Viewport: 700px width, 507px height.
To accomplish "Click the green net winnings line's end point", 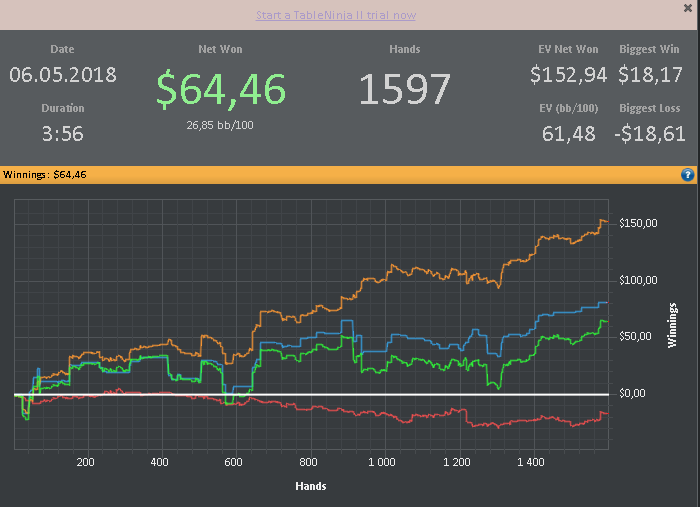I will tap(607, 321).
